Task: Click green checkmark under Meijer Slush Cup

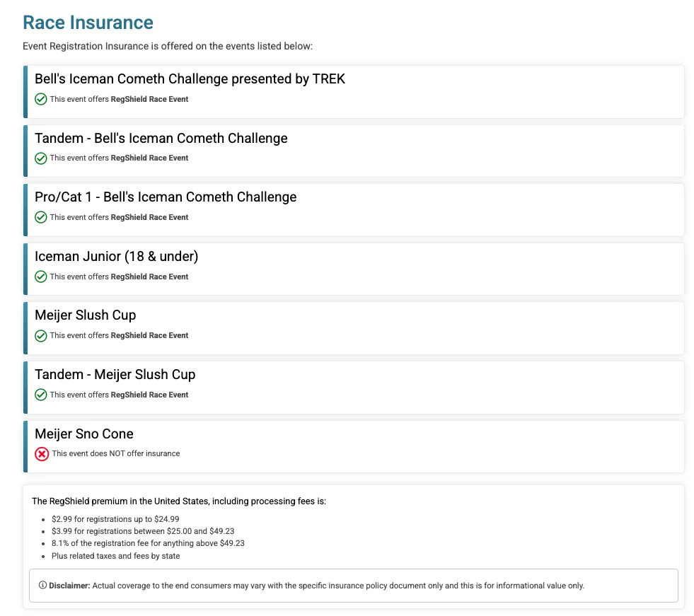Action: click(41, 335)
